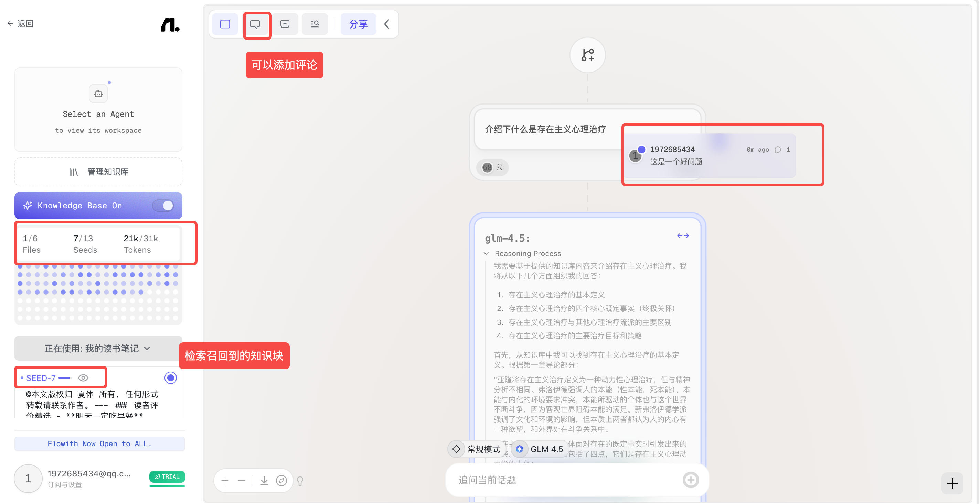Collapse the Reasoning Process section
Viewport: 980px width, 504px height.
pyautogui.click(x=486, y=253)
